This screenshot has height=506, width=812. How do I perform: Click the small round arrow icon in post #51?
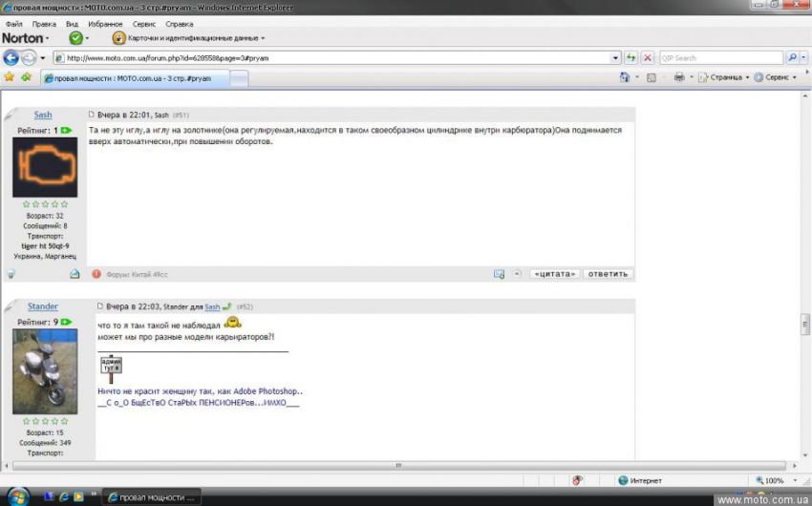[x=518, y=274]
